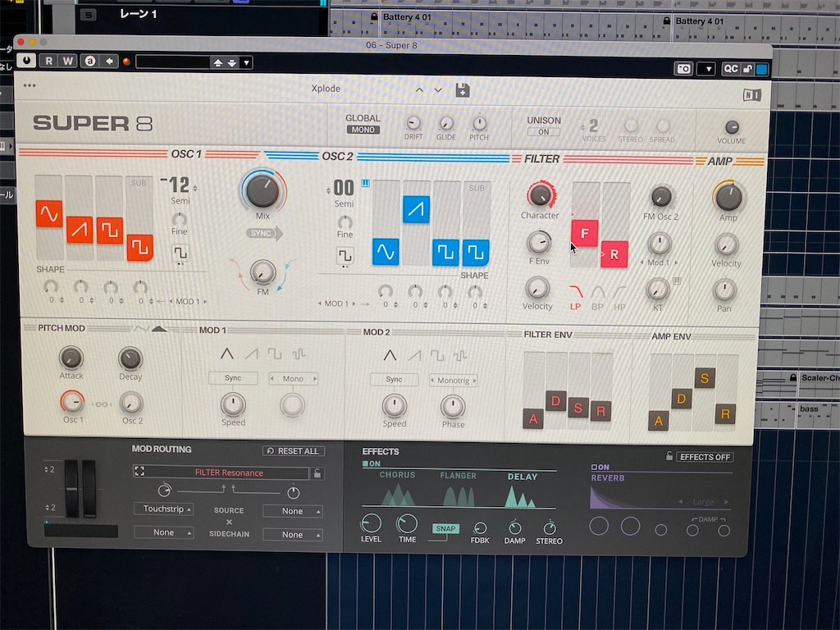Turn off UNISON
The width and height of the screenshot is (840, 630).
click(x=545, y=130)
